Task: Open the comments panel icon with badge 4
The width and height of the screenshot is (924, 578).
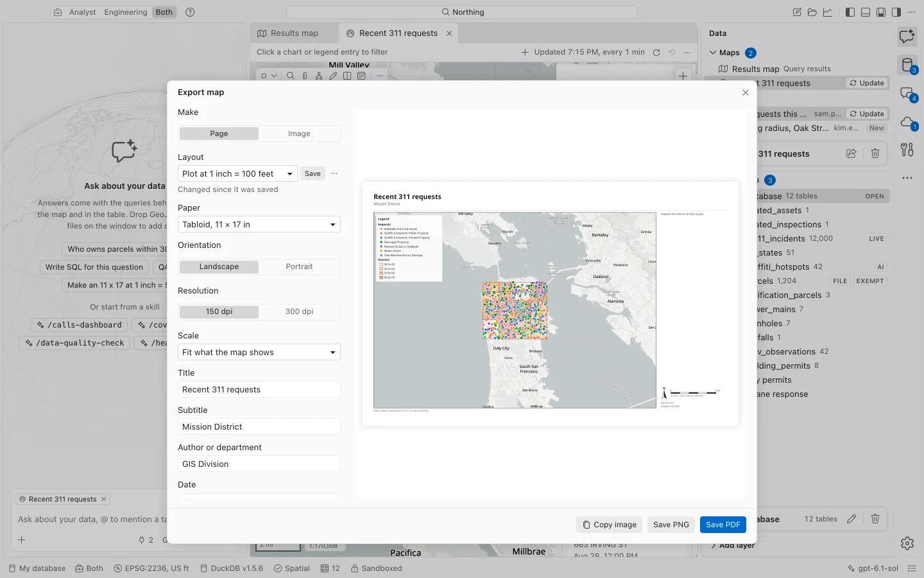Action: click(x=907, y=93)
